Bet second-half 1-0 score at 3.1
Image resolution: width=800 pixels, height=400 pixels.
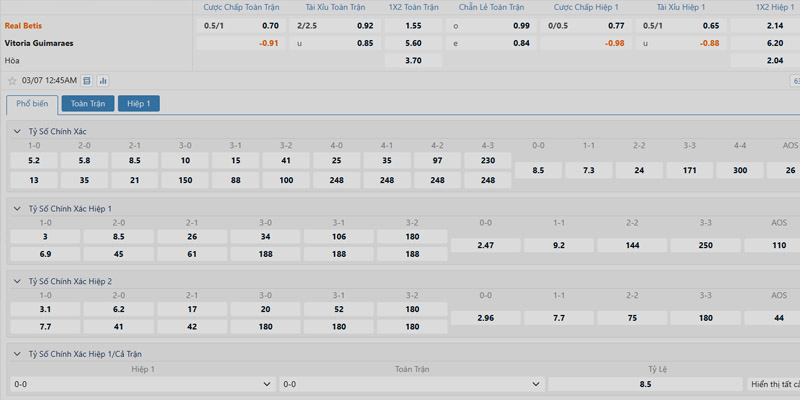coord(45,309)
